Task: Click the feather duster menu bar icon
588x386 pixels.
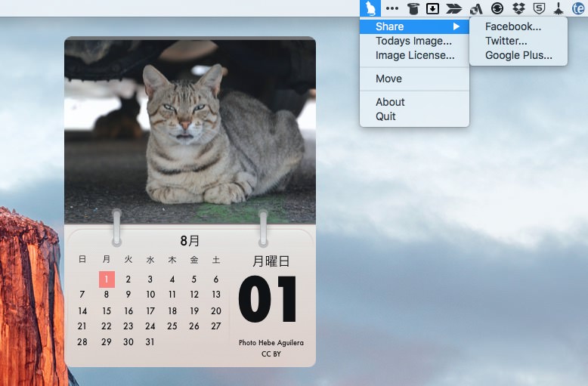Action: point(559,8)
